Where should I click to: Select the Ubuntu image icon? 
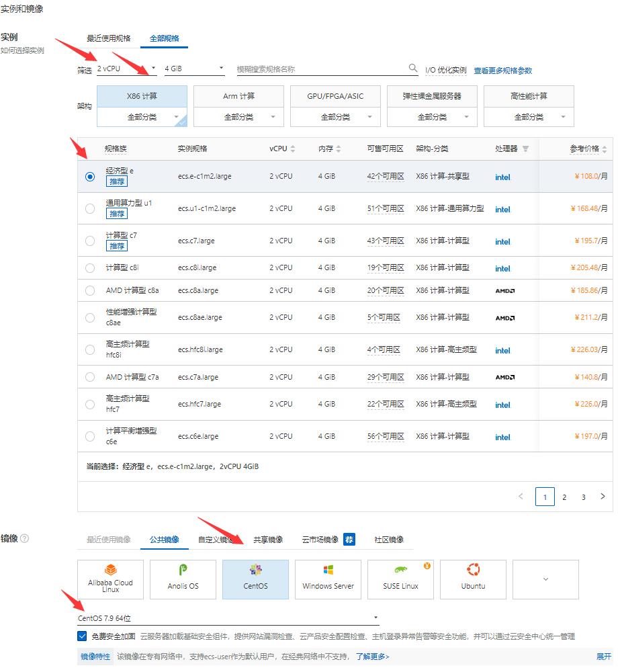pos(473,579)
